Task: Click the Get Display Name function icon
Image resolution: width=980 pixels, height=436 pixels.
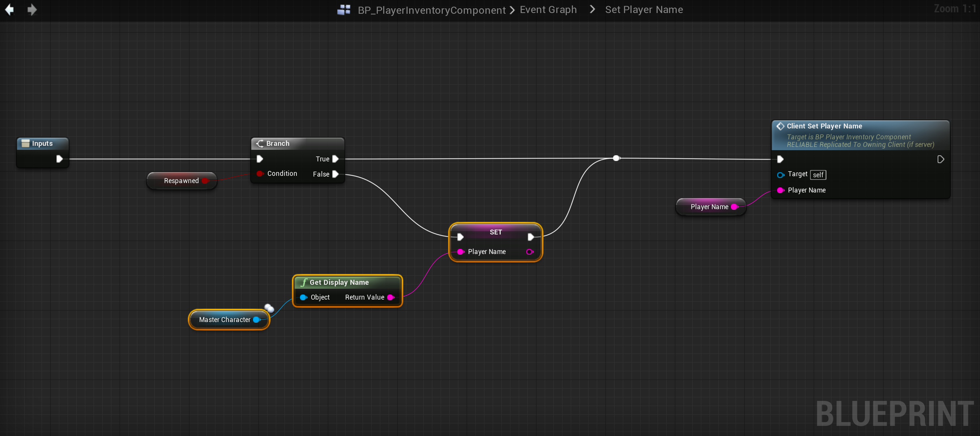Action: point(304,282)
